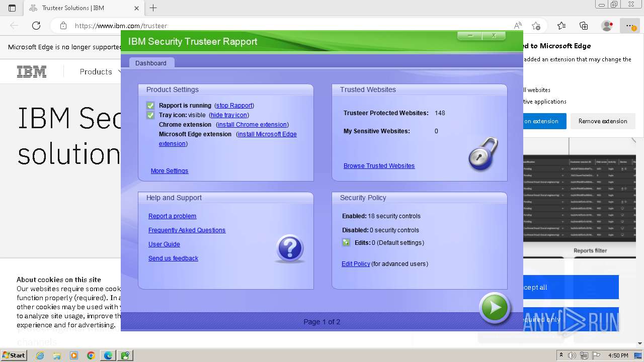Click the green next-page arrow button

coord(495,308)
